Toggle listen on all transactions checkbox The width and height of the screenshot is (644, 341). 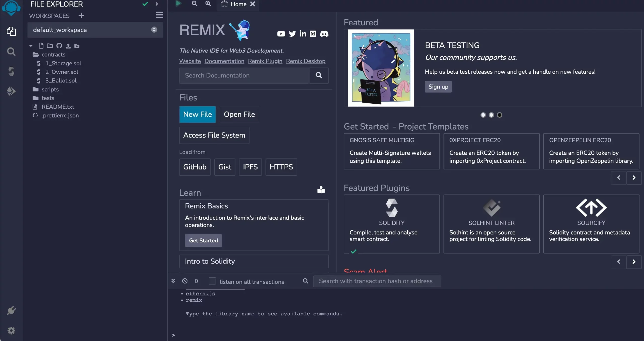pos(212,281)
